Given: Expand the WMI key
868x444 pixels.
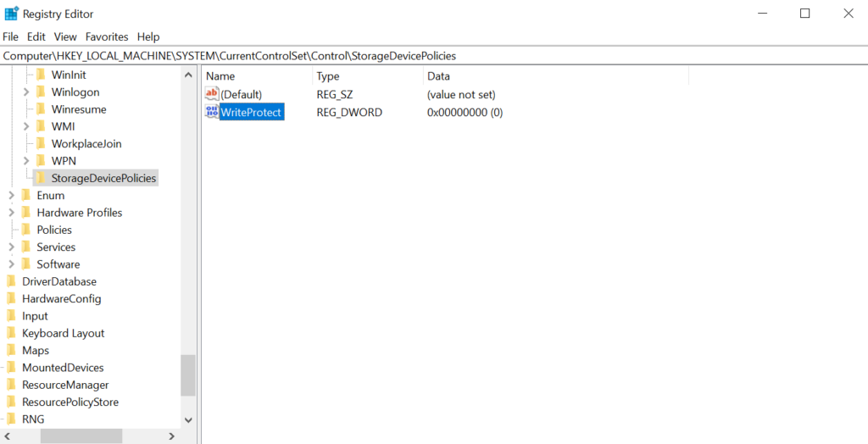Looking at the screenshot, I should coord(26,126).
